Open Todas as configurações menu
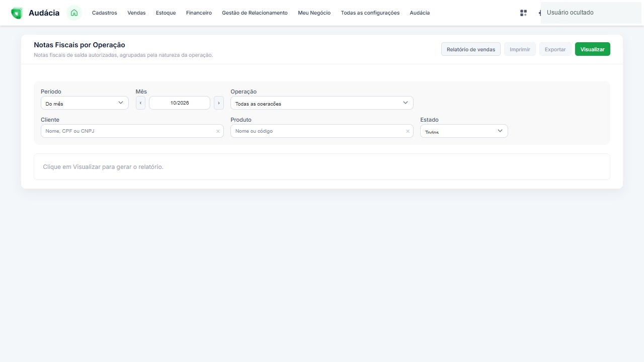 (370, 13)
